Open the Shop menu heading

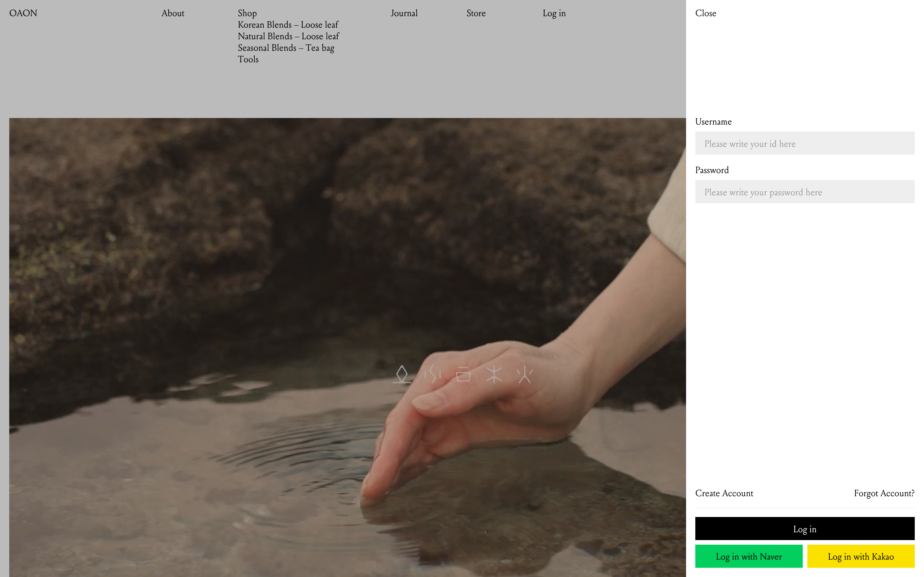click(247, 13)
